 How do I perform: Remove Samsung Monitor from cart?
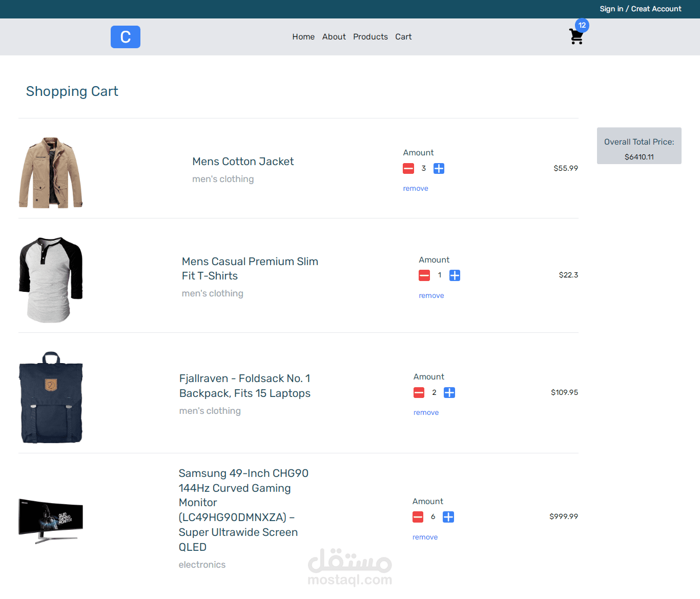(x=425, y=537)
